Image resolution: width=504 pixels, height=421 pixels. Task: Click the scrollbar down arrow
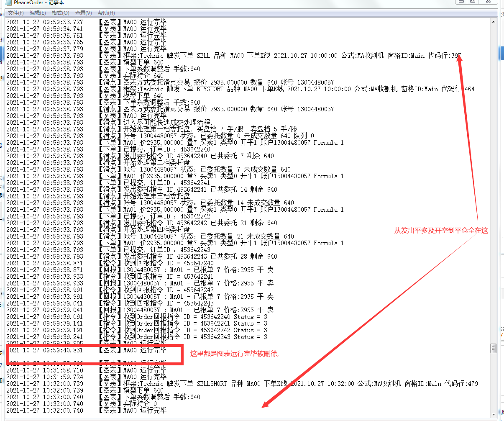pos(494,414)
